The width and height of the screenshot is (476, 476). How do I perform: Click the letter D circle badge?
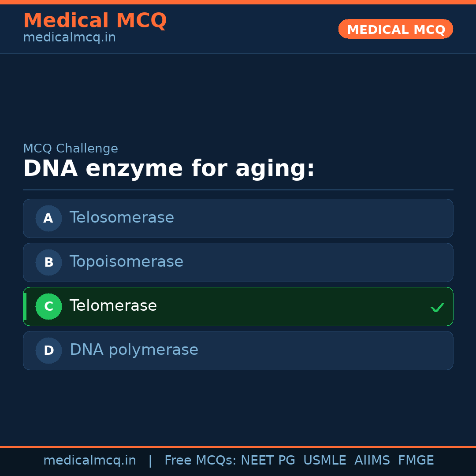[x=48, y=350]
